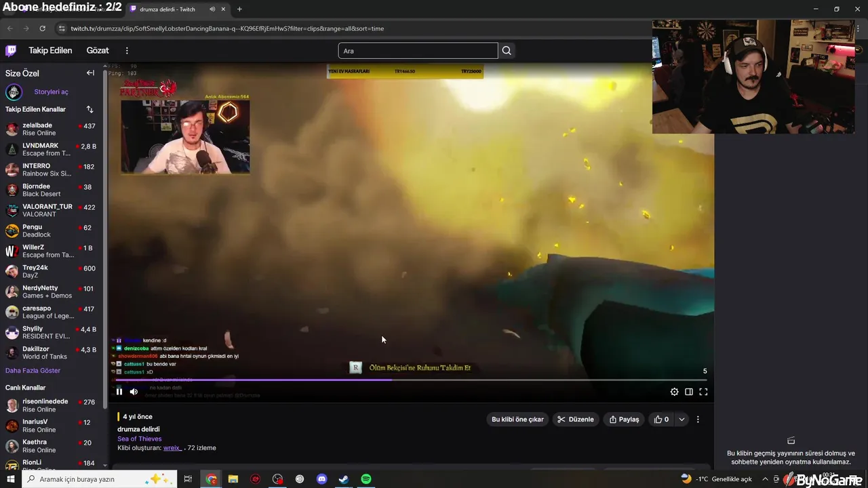This screenshot has height=488, width=868.
Task: Open Kaethra live channel
Action: 51,446
